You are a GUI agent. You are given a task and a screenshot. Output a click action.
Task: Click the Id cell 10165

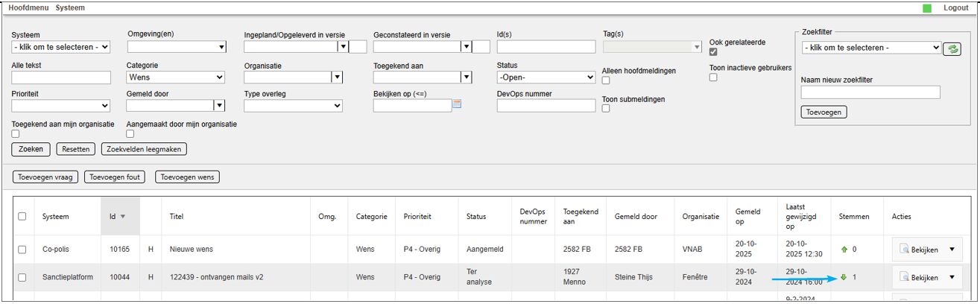[120, 250]
